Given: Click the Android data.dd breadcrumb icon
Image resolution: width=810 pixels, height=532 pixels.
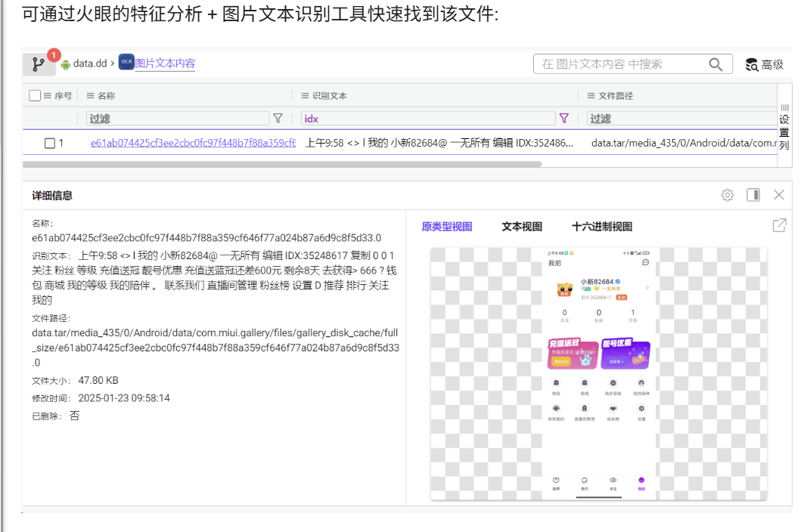Looking at the screenshot, I should [x=65, y=64].
